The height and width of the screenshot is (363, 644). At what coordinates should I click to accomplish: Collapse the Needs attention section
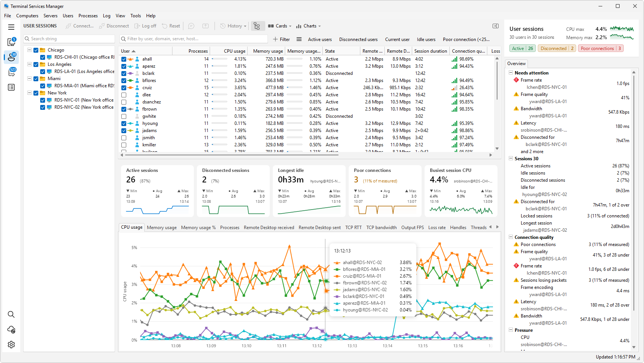[511, 73]
